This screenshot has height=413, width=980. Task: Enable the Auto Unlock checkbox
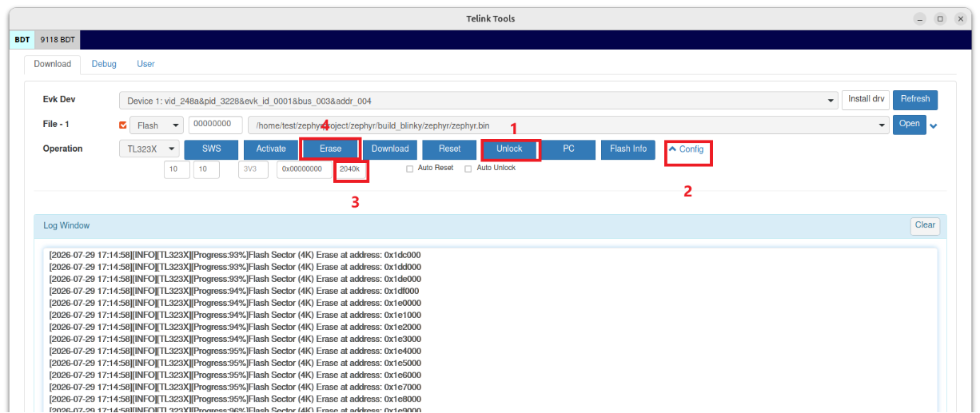[468, 169]
